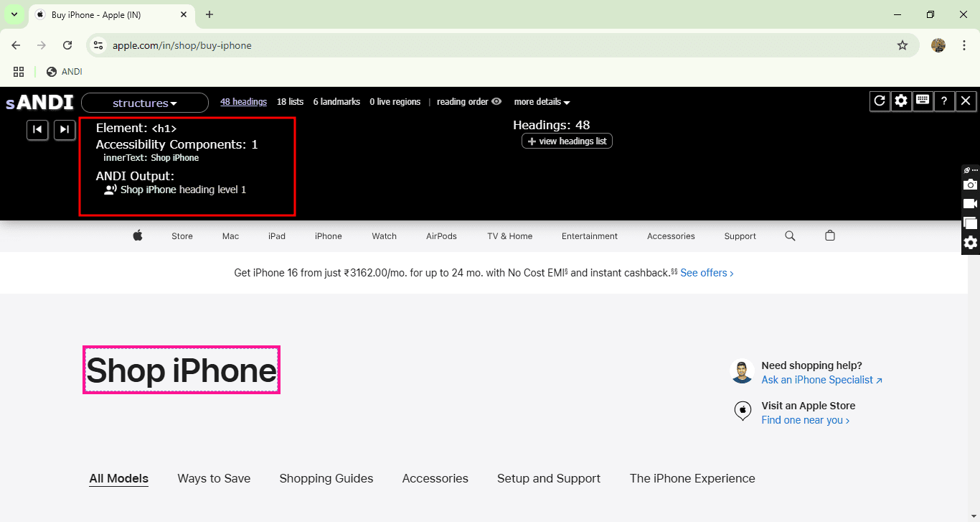The image size is (980, 522).
Task: Open the shopping bag icon
Action: click(830, 236)
